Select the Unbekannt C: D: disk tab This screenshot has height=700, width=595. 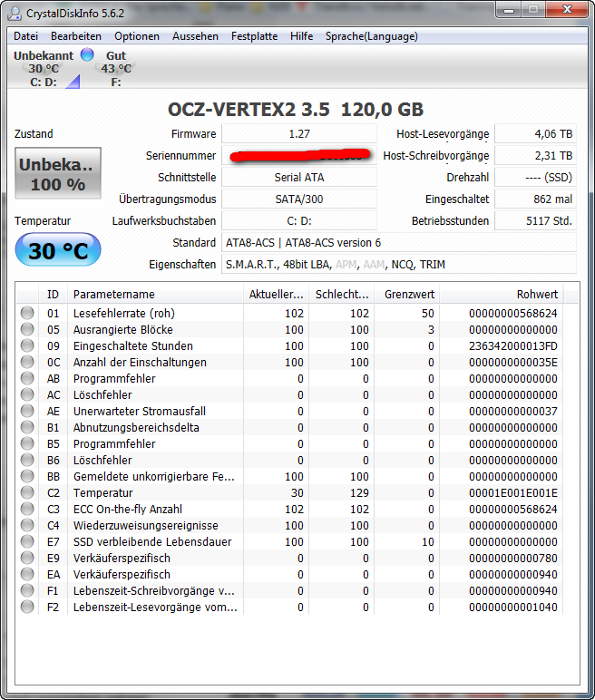tap(44, 68)
